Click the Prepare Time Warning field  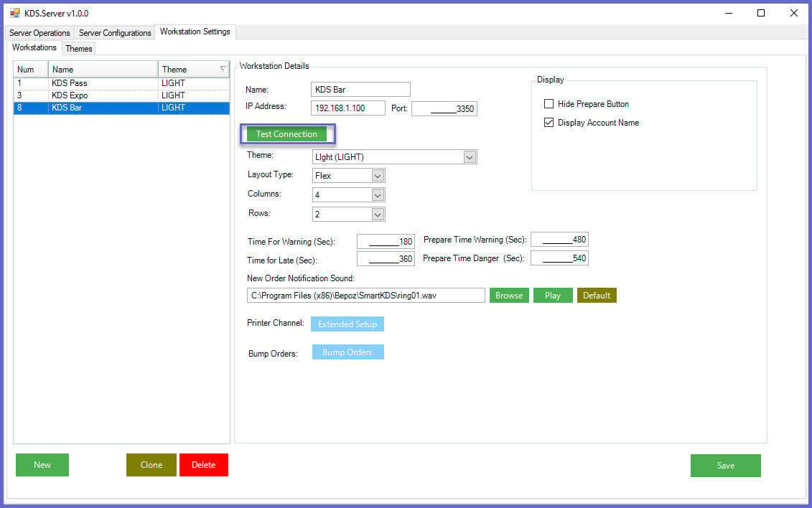click(559, 240)
